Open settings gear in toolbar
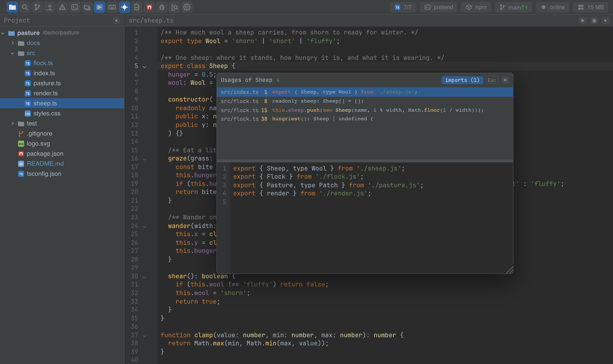 point(187,7)
